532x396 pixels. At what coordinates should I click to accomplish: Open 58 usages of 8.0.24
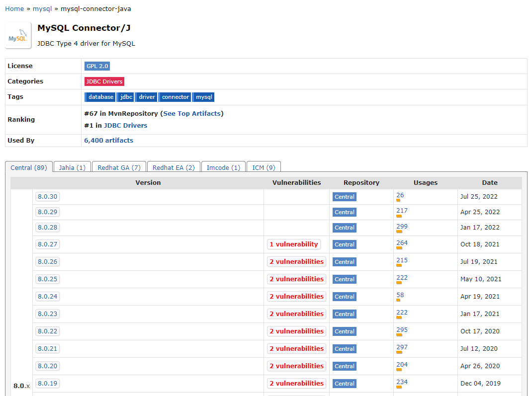coord(400,295)
